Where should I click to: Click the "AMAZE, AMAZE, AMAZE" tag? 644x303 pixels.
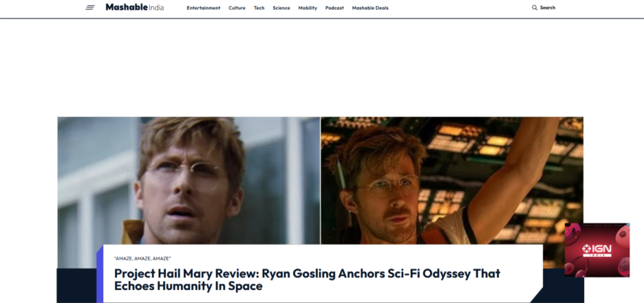(x=142, y=258)
